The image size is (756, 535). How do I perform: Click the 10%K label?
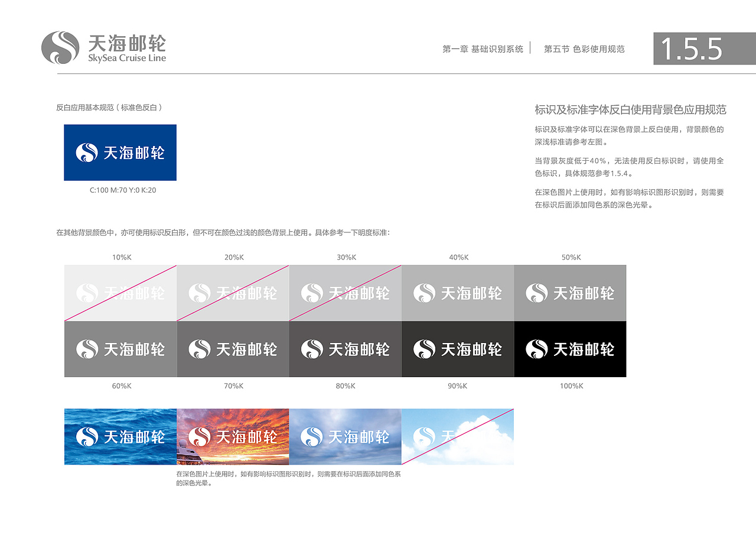point(121,257)
